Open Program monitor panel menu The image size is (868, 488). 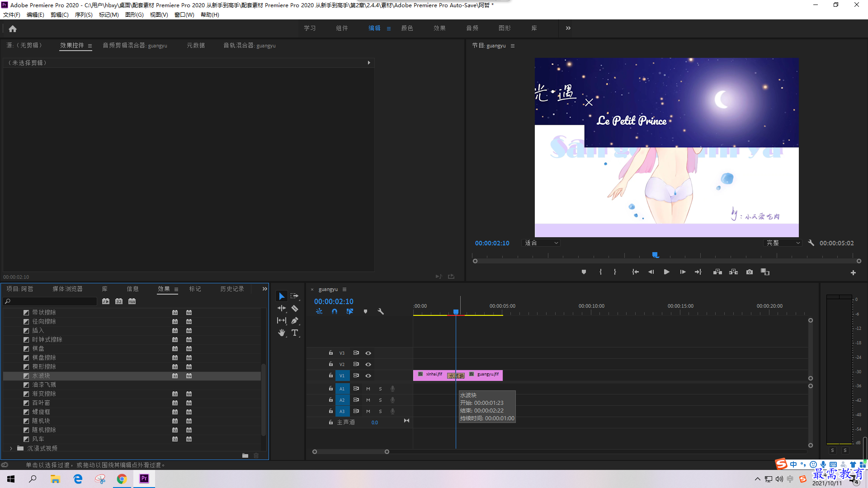tap(513, 46)
